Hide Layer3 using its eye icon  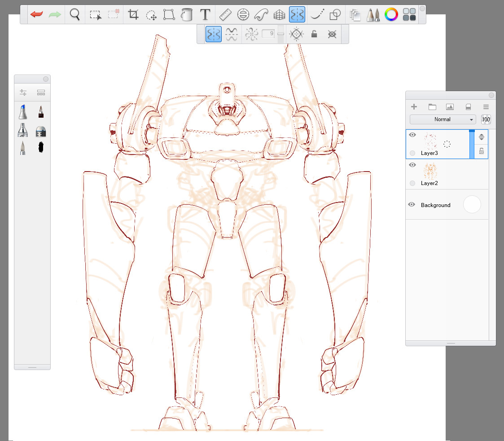(x=412, y=135)
